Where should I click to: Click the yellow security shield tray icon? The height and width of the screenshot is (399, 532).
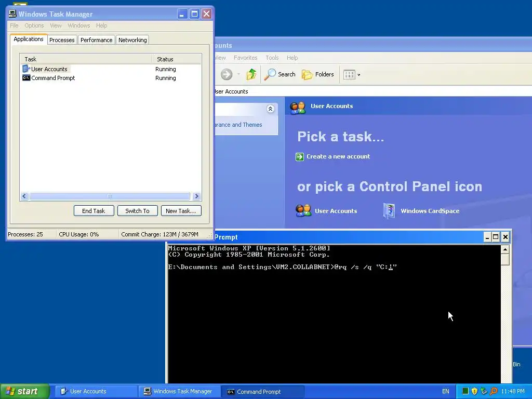click(475, 391)
